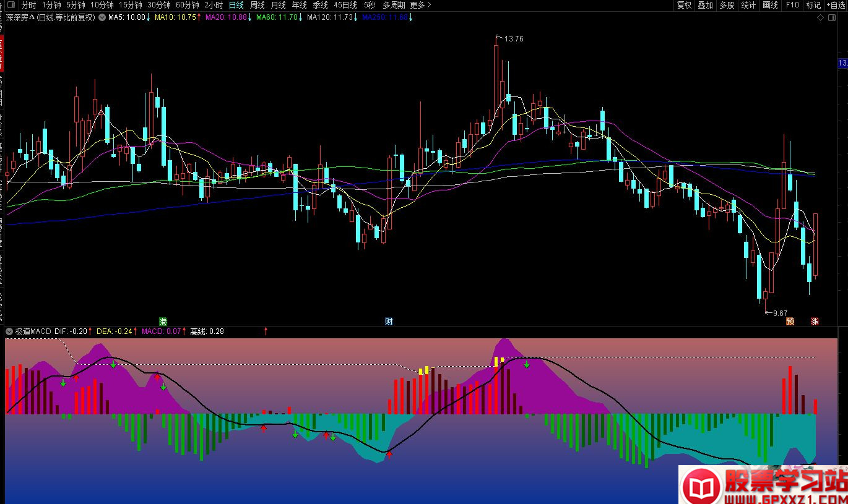Switch to 分时 intraday view
The width and height of the screenshot is (848, 504).
[x=29, y=5]
